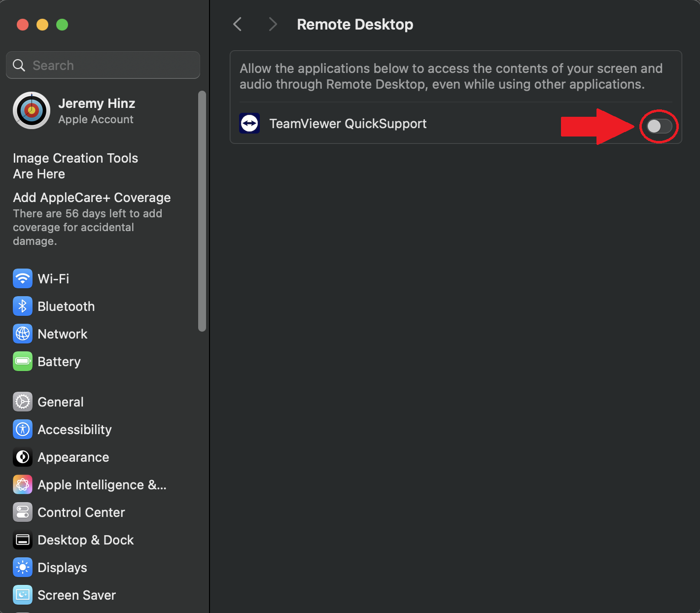Select the TeamViewer QuickSupport app icon
This screenshot has width=700, height=613.
[249, 123]
